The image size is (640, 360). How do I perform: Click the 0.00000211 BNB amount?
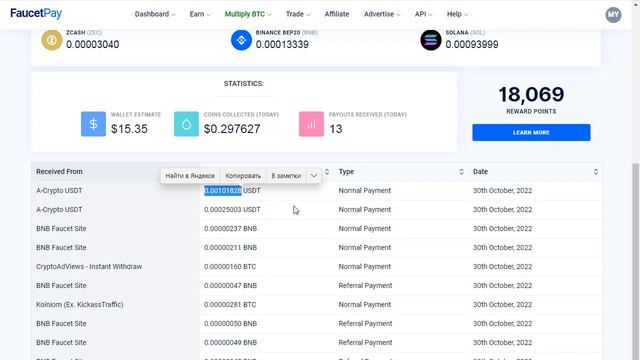[x=231, y=247]
